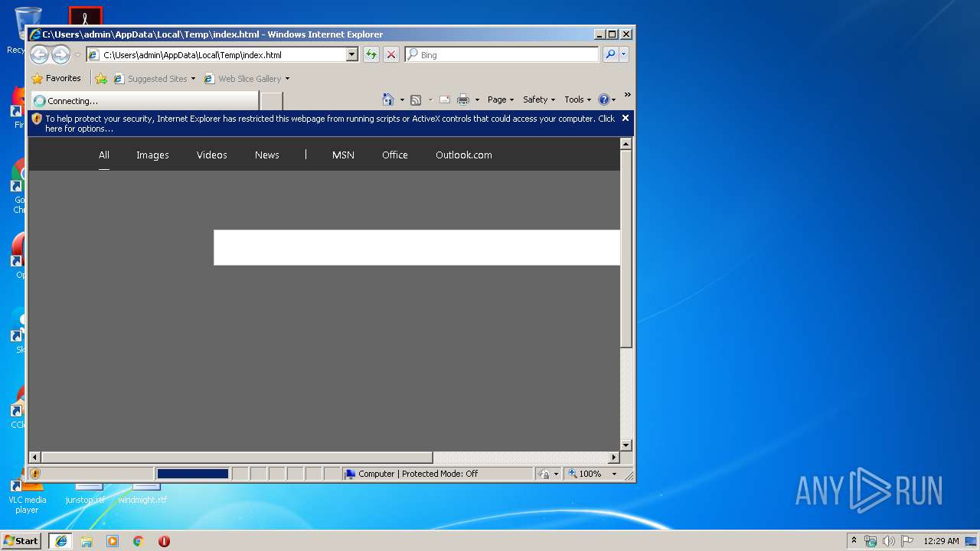This screenshot has height=551, width=980.
Task: Click the white search field on page
Action: pyautogui.click(x=416, y=247)
